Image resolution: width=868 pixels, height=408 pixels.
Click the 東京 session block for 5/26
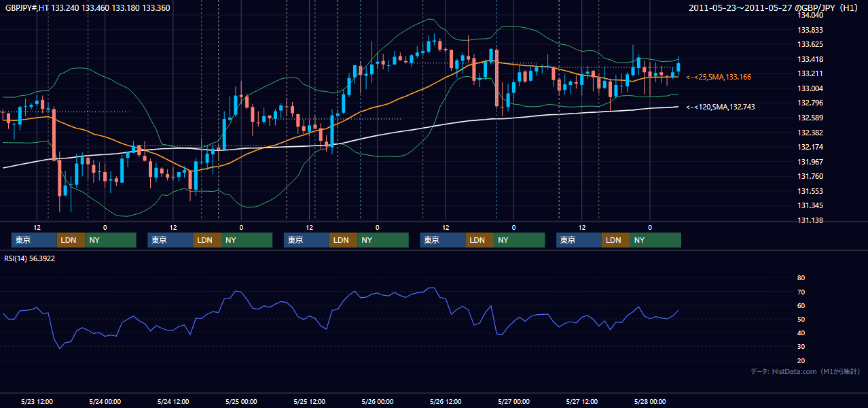(x=443, y=240)
